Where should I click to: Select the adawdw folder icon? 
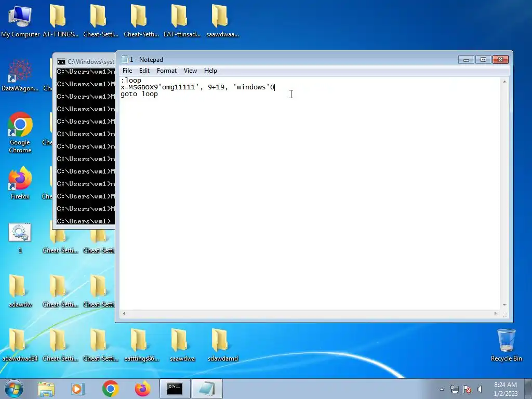pos(20,291)
